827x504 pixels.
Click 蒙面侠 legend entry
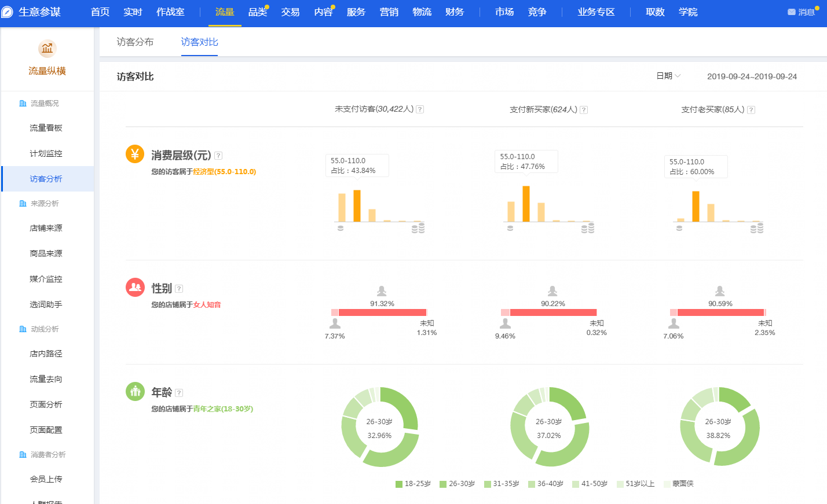click(679, 484)
